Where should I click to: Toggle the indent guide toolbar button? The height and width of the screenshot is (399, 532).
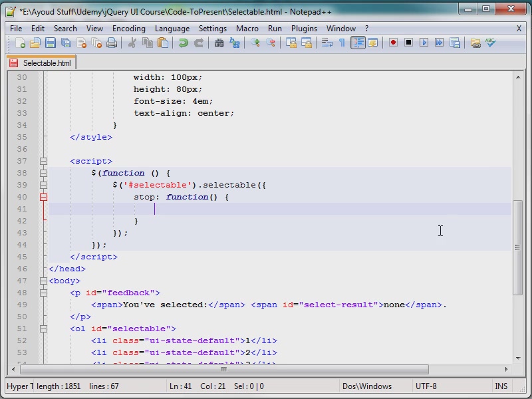pos(358,43)
